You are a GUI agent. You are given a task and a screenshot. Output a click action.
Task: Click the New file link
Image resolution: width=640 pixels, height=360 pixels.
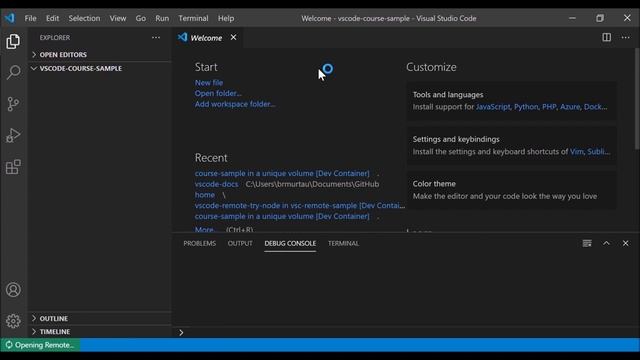click(209, 82)
